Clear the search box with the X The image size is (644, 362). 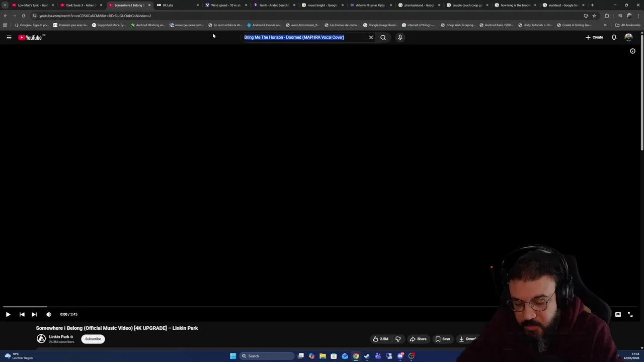[371, 37]
